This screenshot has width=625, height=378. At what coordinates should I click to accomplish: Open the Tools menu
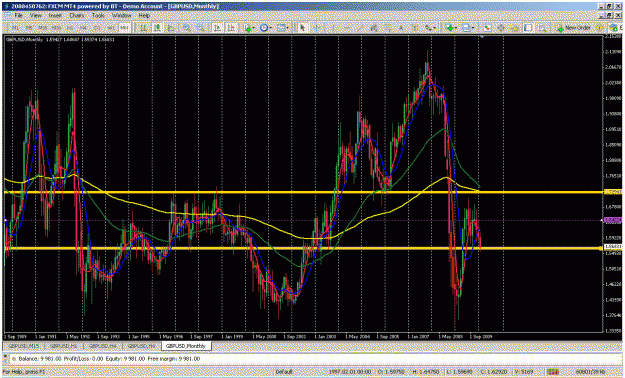tap(98, 16)
